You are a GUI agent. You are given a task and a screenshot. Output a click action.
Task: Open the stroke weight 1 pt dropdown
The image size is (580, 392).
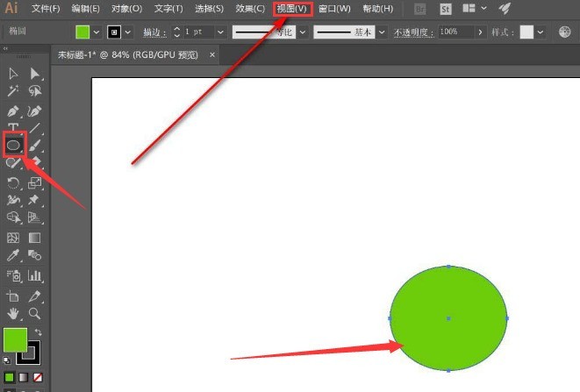tap(220, 32)
